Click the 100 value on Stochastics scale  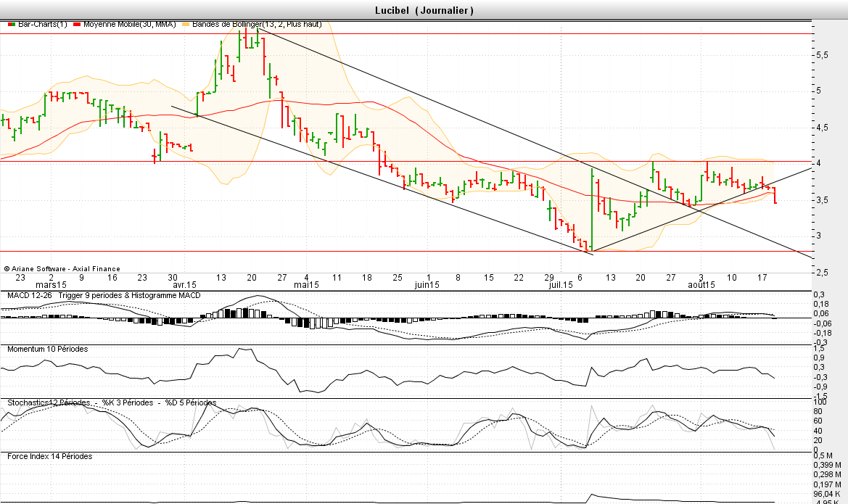tap(820, 402)
